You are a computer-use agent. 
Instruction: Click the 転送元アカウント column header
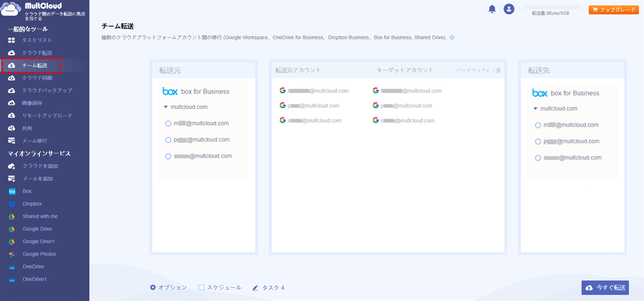pyautogui.click(x=298, y=70)
